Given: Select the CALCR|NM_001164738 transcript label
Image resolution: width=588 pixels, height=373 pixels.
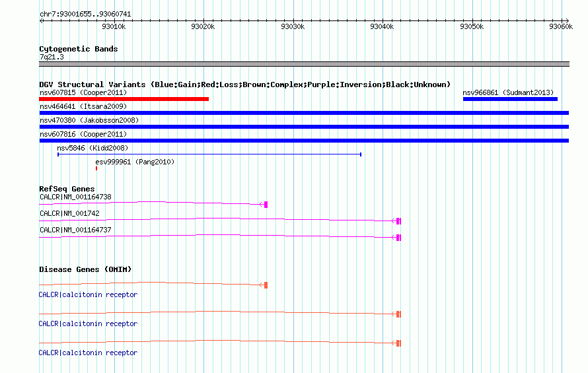Looking at the screenshot, I should pyautogui.click(x=75, y=197).
